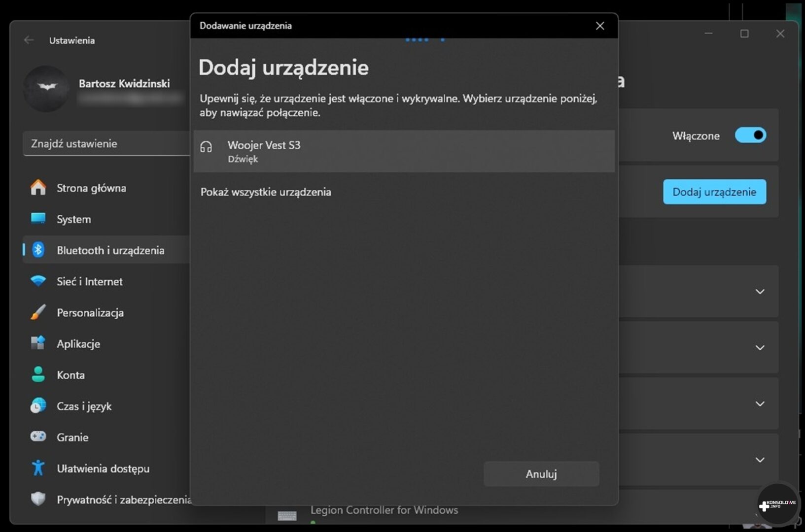Click the Sieć i Internet Wi-Fi icon
This screenshot has height=532, width=805.
click(38, 281)
